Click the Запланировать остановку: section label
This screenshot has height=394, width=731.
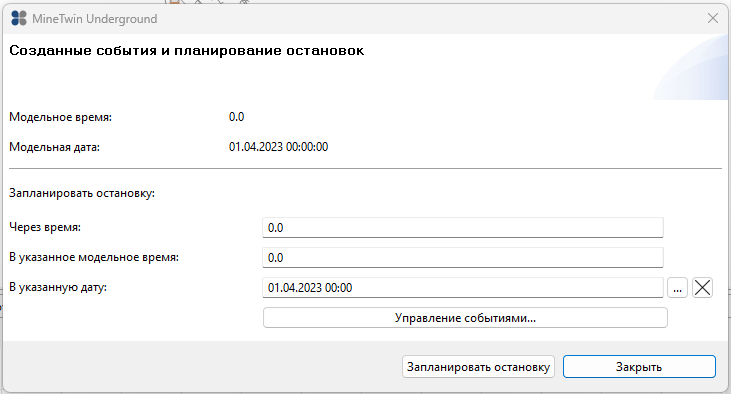[82, 193]
